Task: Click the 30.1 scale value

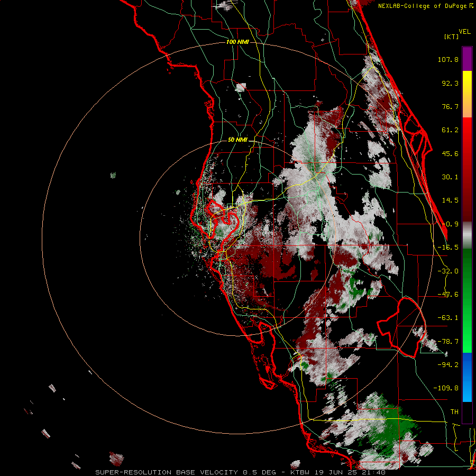Action: click(x=450, y=177)
